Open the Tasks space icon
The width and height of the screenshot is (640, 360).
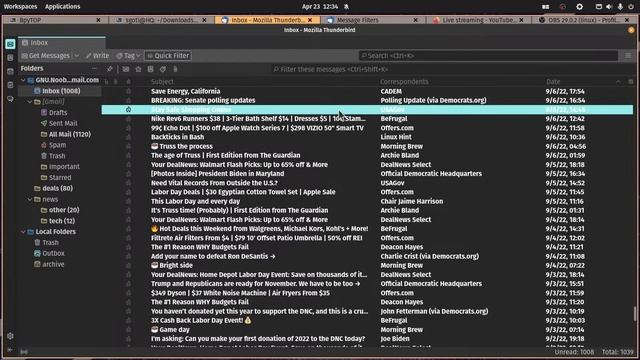click(10, 85)
